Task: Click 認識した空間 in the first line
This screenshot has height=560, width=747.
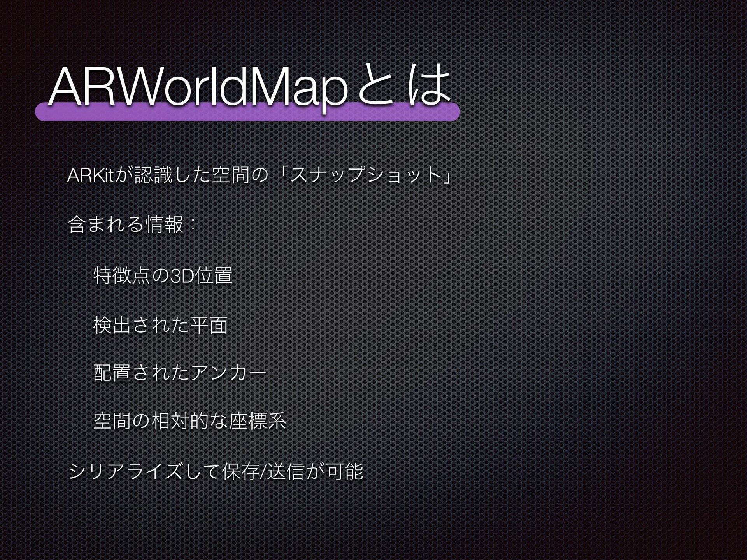Action: [192, 176]
